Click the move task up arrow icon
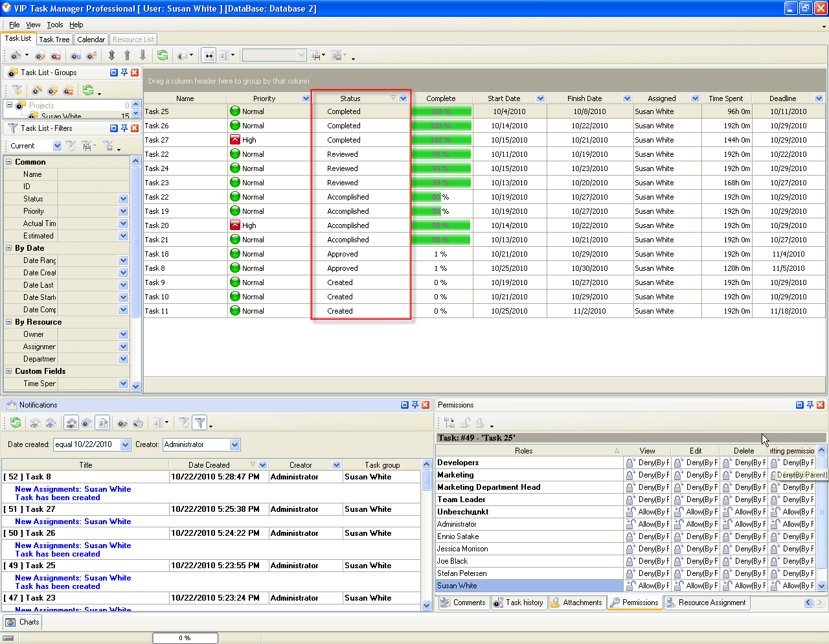Image resolution: width=829 pixels, height=644 pixels. pos(127,56)
